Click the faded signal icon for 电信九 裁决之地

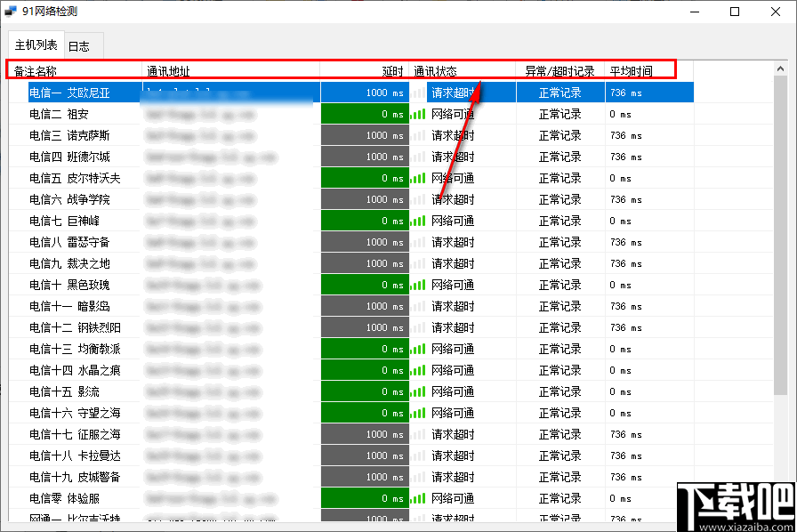[x=418, y=263]
